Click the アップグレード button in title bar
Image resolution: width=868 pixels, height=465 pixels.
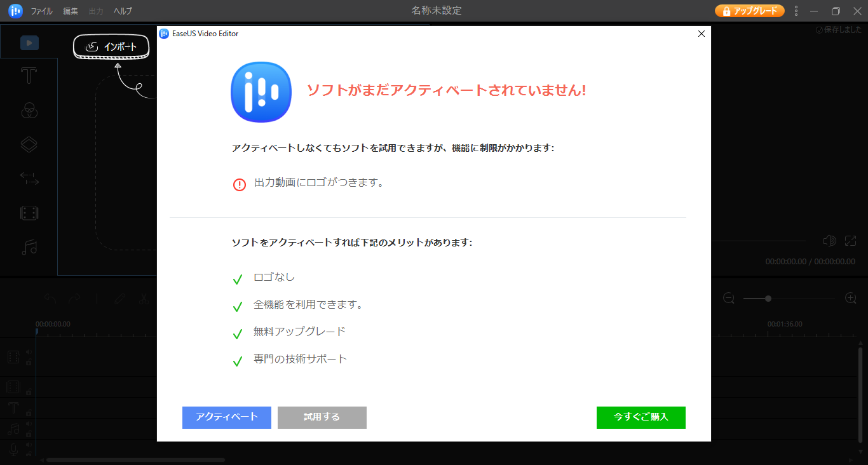click(750, 11)
